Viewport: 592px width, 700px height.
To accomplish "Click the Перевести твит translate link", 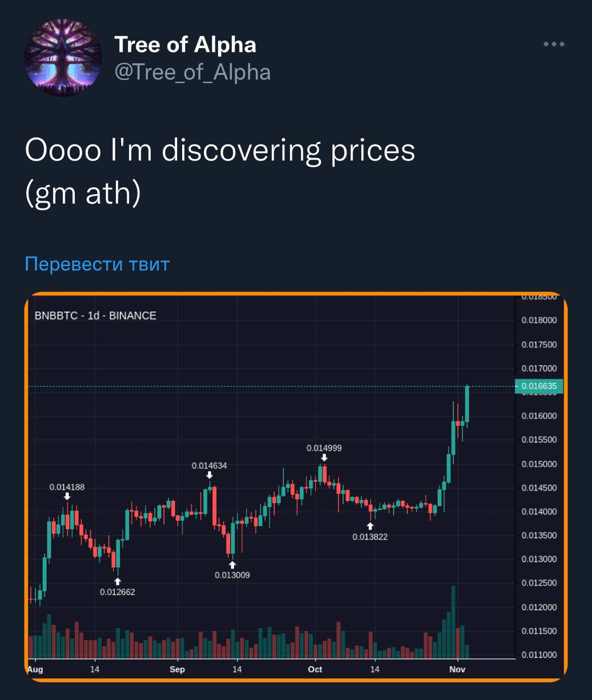I will [x=97, y=264].
